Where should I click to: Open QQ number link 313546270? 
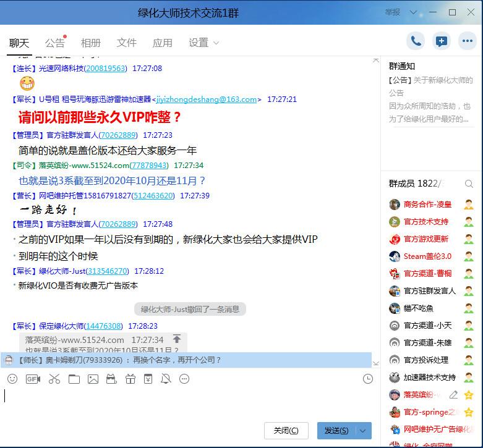point(108,271)
